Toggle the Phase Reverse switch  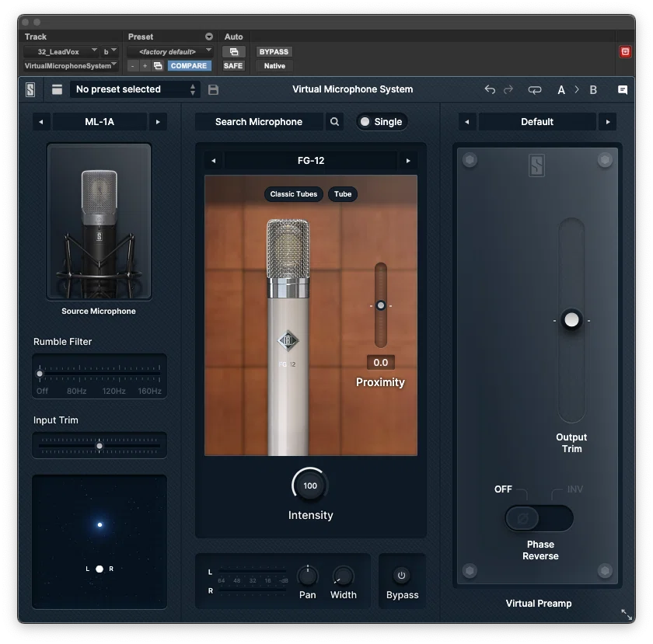point(539,518)
